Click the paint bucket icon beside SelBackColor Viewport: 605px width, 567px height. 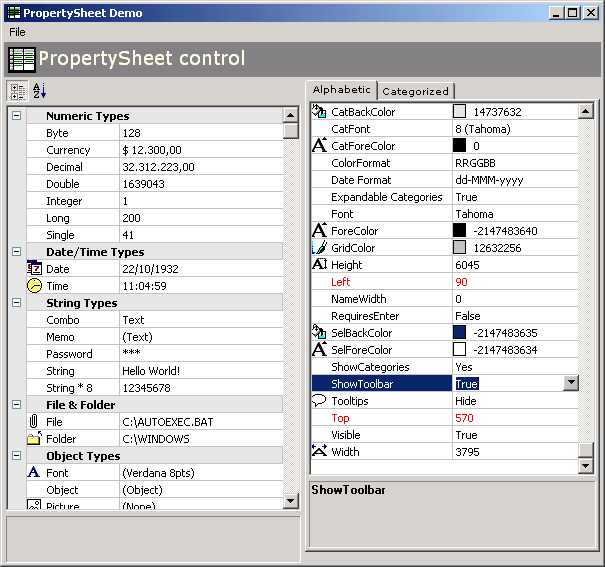[319, 333]
